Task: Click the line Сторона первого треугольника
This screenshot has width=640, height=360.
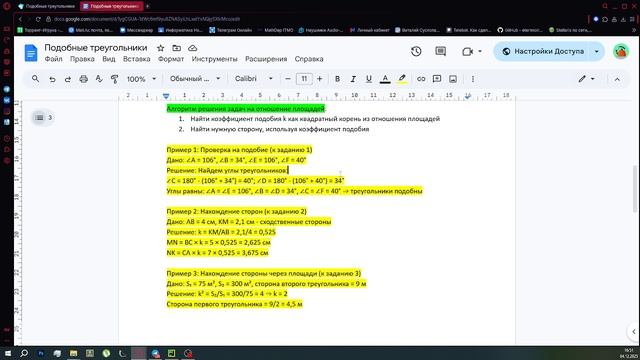Action: (x=234, y=304)
